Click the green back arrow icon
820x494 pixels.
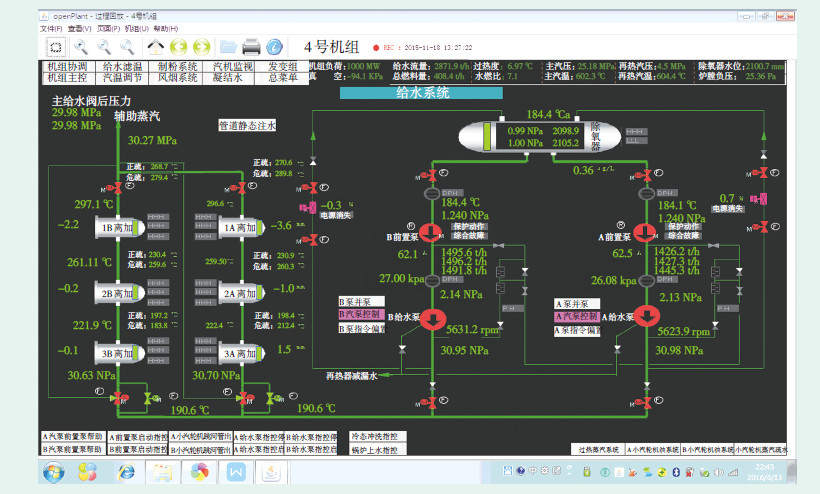pos(179,46)
